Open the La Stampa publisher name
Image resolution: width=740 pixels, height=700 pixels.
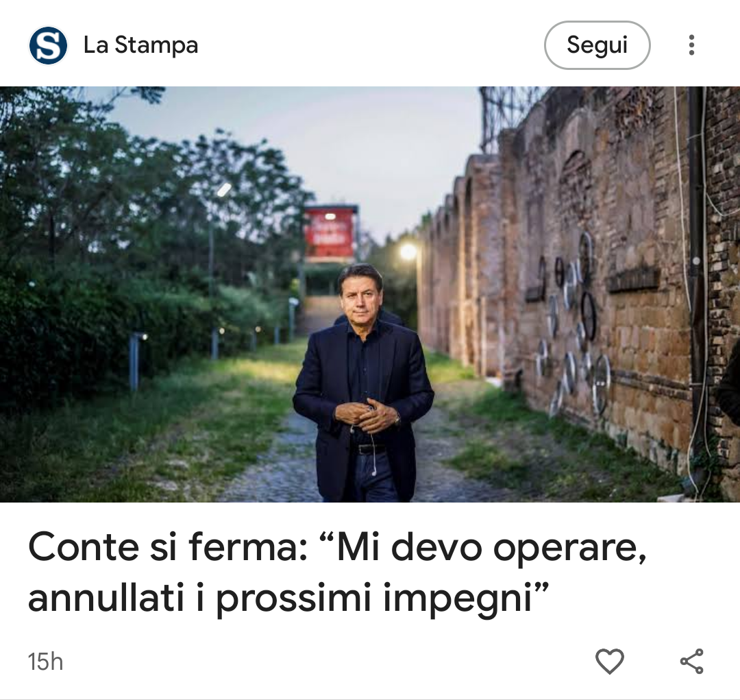pyautogui.click(x=140, y=45)
